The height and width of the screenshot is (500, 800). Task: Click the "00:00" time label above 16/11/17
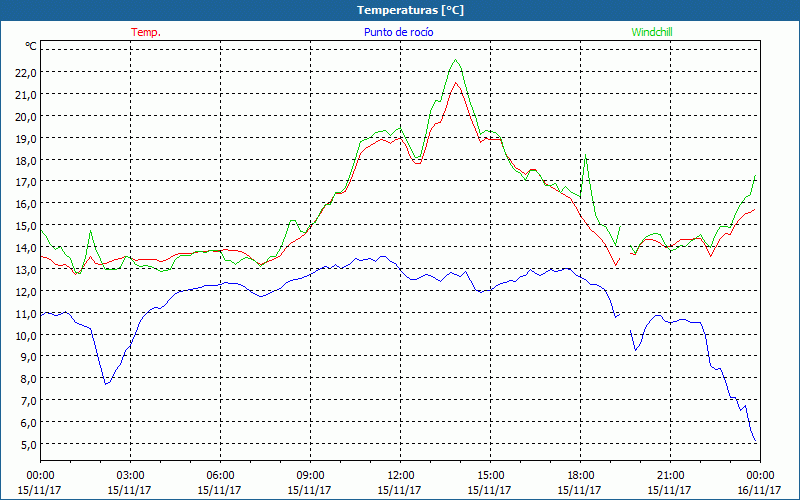point(760,476)
